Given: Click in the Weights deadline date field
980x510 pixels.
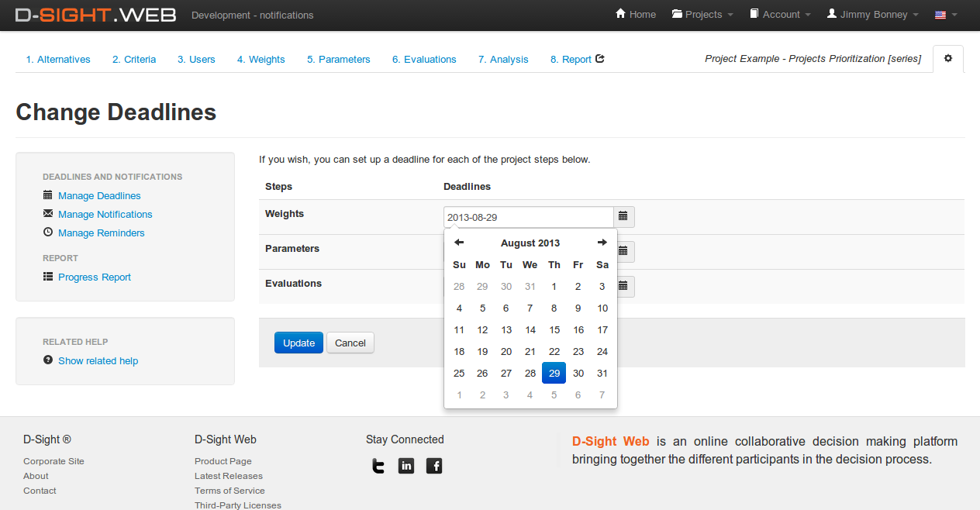Looking at the screenshot, I should click(x=528, y=217).
